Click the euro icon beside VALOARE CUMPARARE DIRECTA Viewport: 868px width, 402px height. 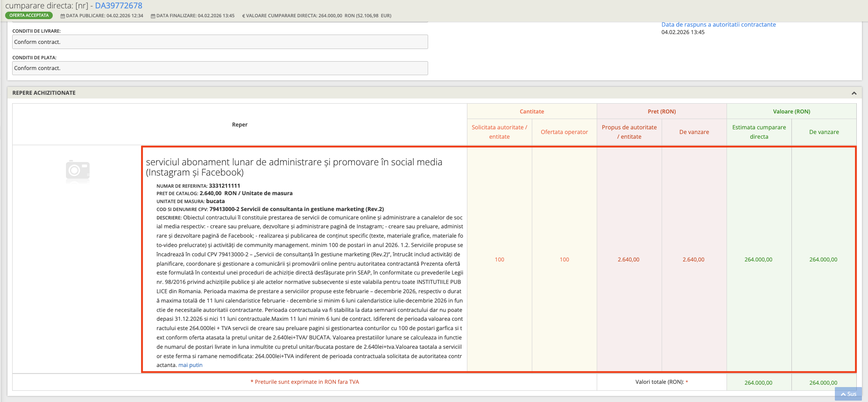point(243,16)
